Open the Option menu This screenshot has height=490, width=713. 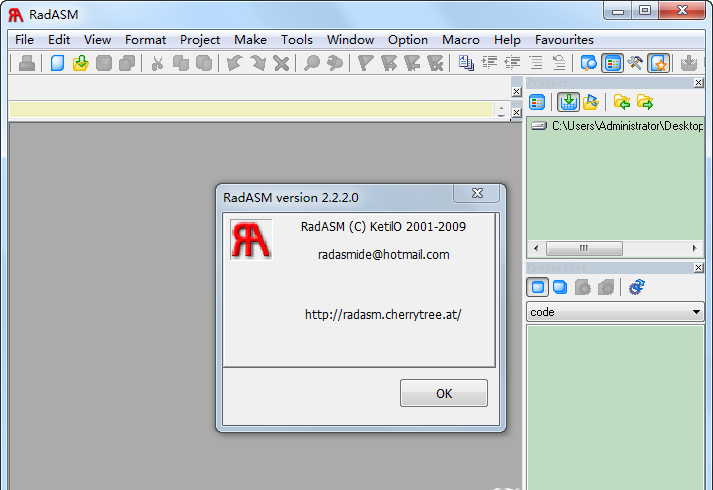[x=408, y=40]
